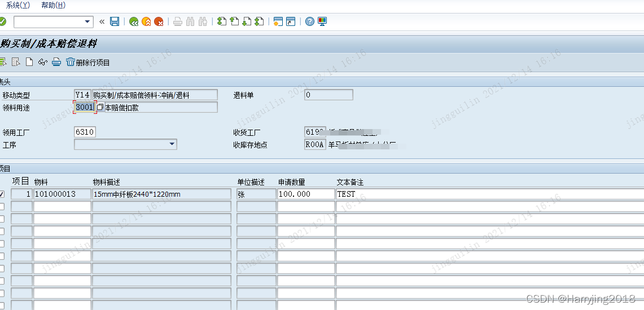
Task: Click the 领料用途 label
Action: point(16,108)
